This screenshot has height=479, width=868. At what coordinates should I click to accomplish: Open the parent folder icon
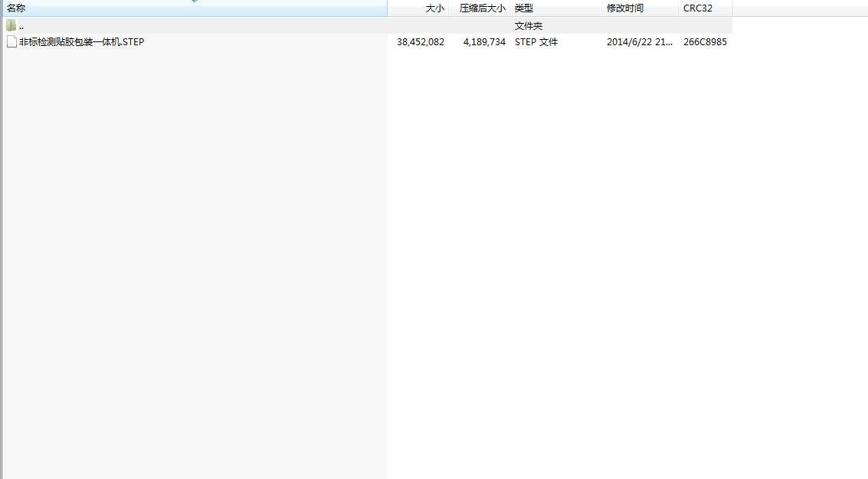[11, 25]
